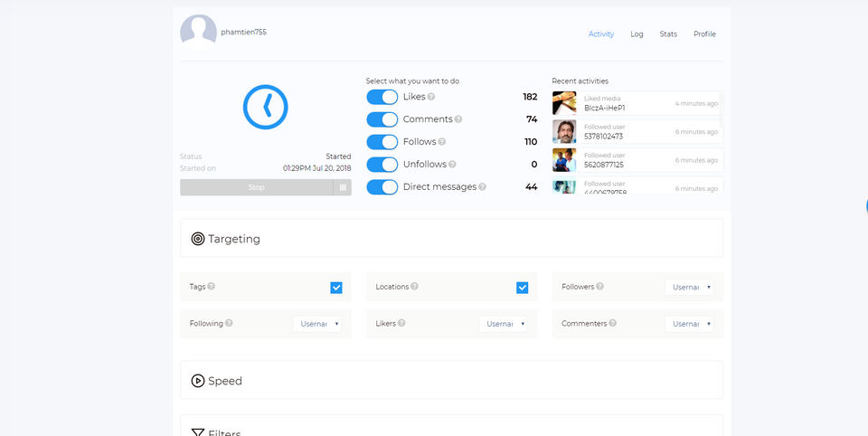
Task: Click the help icon next to Commenters
Action: tap(613, 323)
